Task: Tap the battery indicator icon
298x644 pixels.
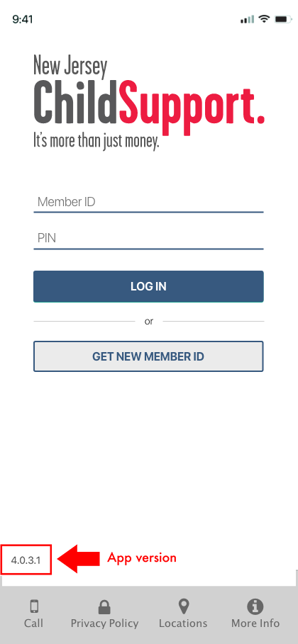Action: [x=283, y=19]
